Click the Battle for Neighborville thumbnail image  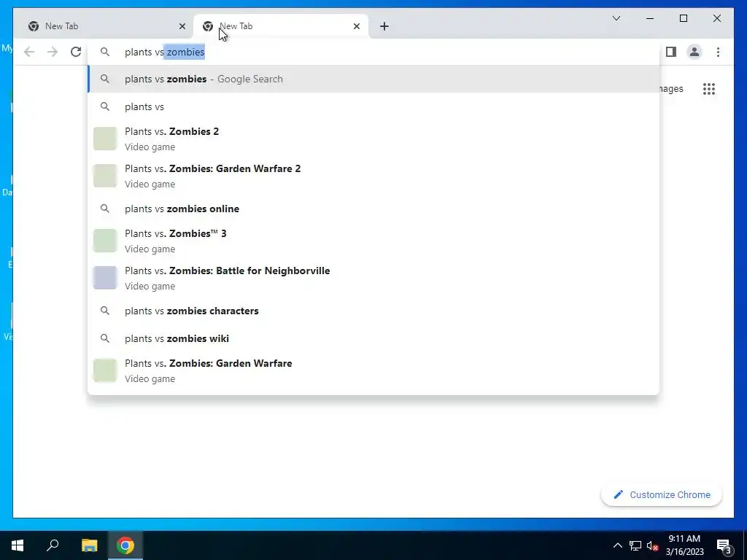[x=105, y=278]
